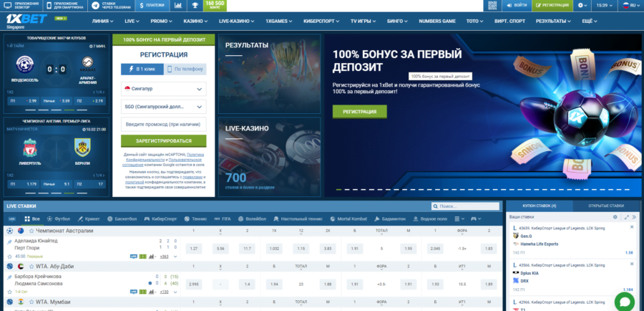This screenshot has height=311, width=644.
Task: Filter live bets by Настольный теннис
Action: pyautogui.click(x=298, y=219)
